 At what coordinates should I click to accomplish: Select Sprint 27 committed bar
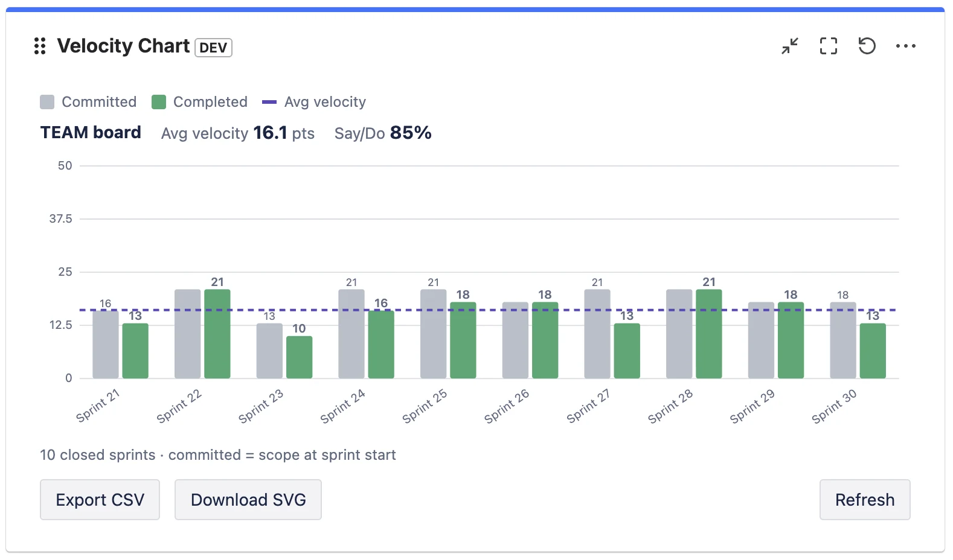597,334
